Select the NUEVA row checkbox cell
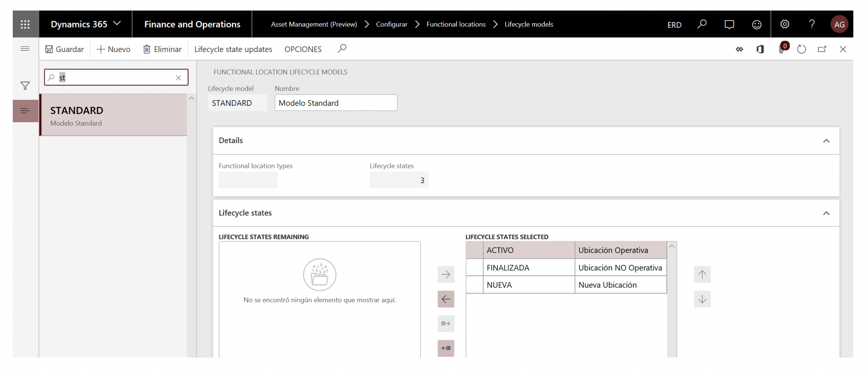This screenshot has width=868, height=370. 475,285
